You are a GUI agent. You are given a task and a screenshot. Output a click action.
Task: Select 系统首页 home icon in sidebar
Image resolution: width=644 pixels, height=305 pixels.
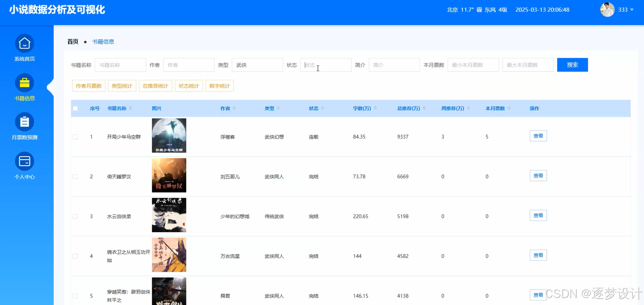(x=24, y=43)
